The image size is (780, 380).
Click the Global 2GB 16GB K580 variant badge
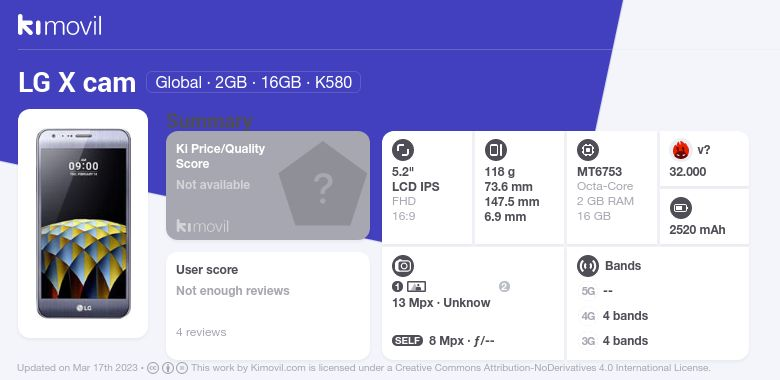253,82
